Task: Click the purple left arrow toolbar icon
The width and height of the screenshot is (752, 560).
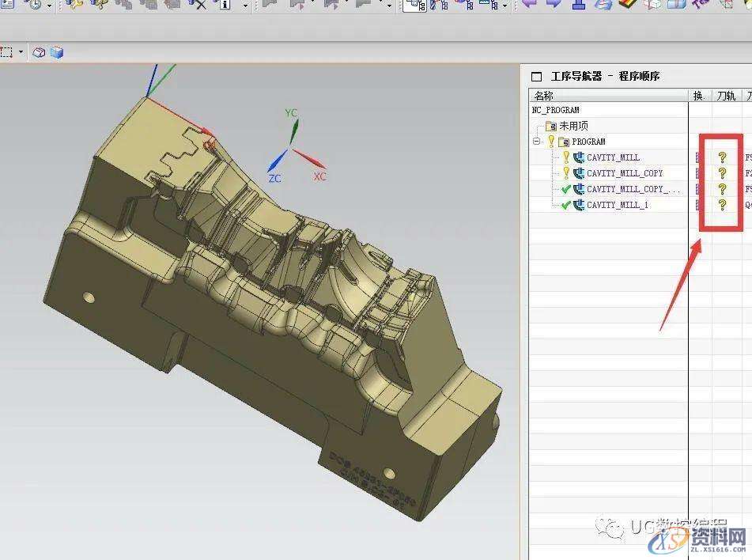Action: (x=529, y=4)
